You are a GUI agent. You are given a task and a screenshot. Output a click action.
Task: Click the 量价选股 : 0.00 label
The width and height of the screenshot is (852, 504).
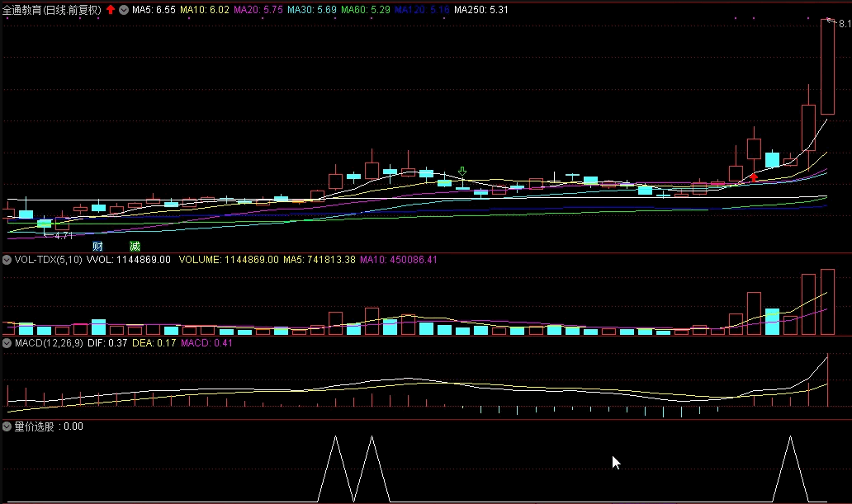pos(49,427)
